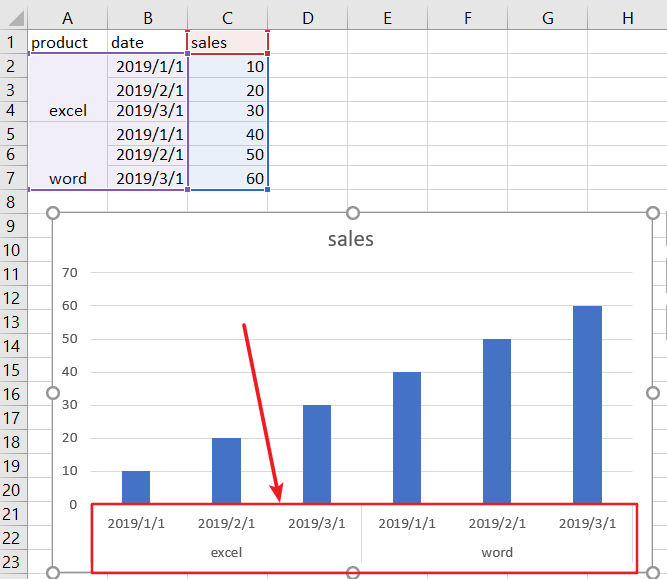Select cell B7 with 2019/3/1
Viewport: 667px width, 579px height.
click(147, 178)
